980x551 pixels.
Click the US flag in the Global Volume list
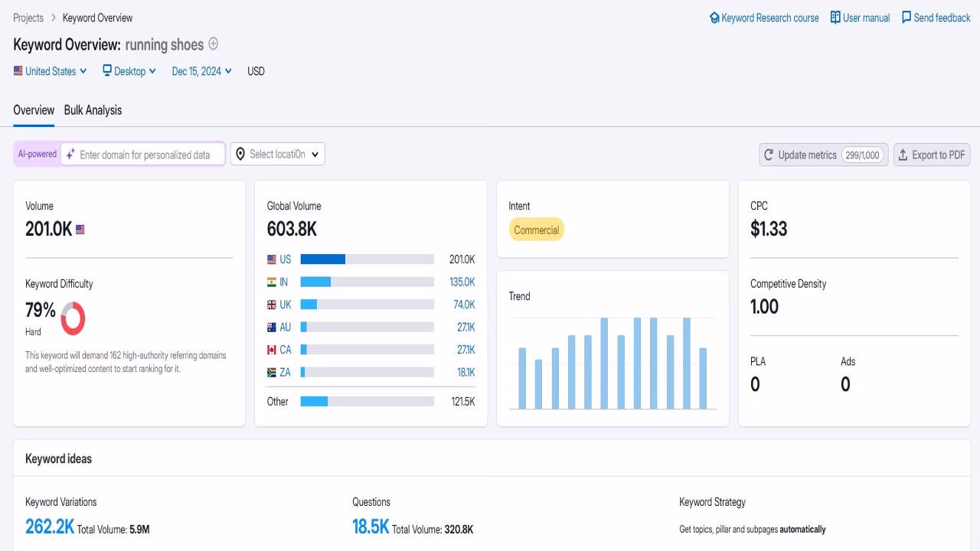(271, 259)
